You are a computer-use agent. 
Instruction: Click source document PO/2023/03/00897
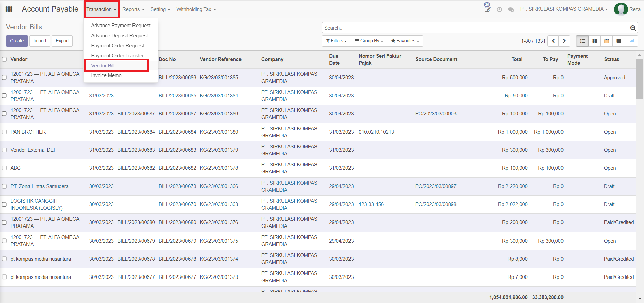point(436,186)
